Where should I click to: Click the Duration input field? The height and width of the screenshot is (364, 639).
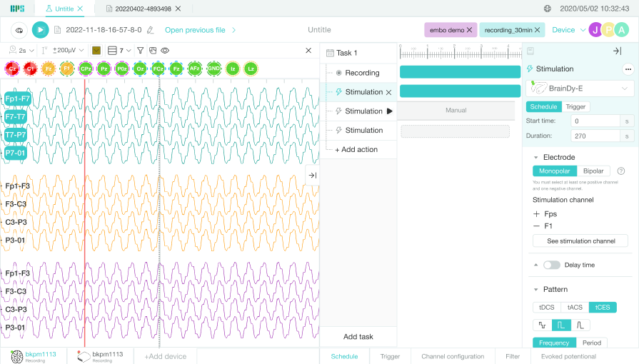click(595, 136)
